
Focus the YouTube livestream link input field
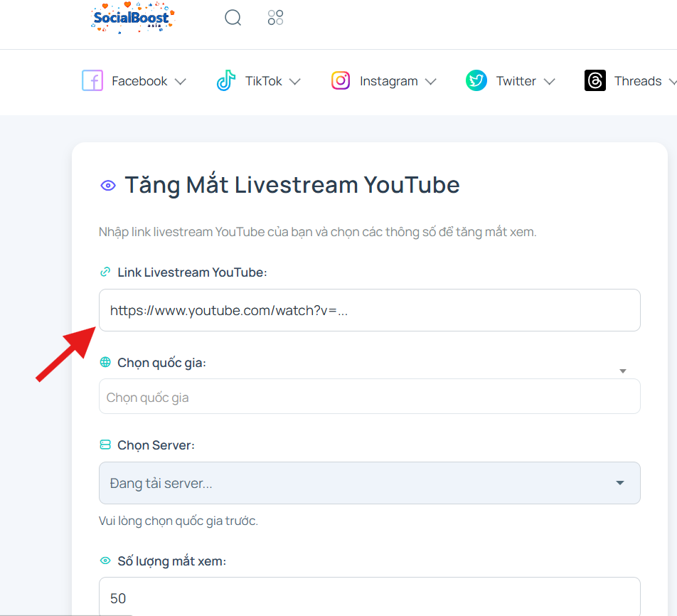[x=370, y=310]
